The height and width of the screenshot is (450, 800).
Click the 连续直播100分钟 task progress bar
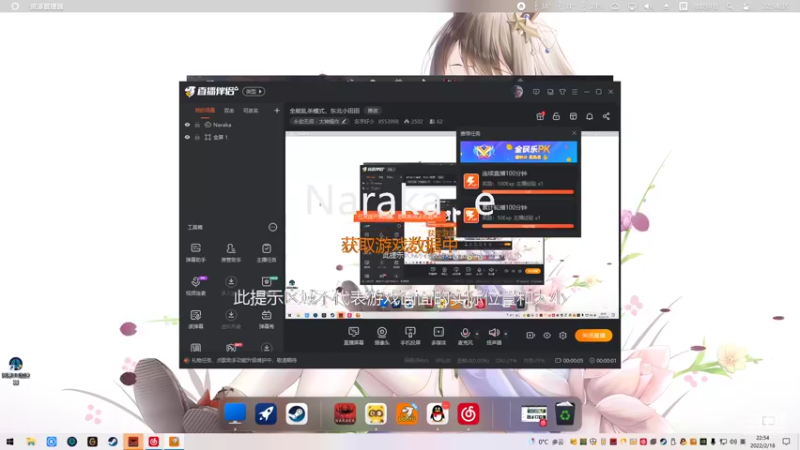[x=528, y=192]
